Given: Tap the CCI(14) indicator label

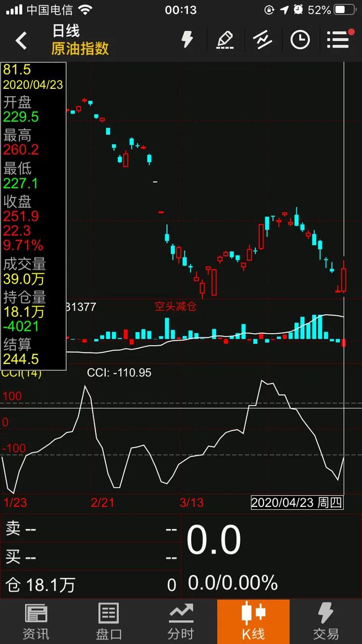Looking at the screenshot, I should pos(21,373).
